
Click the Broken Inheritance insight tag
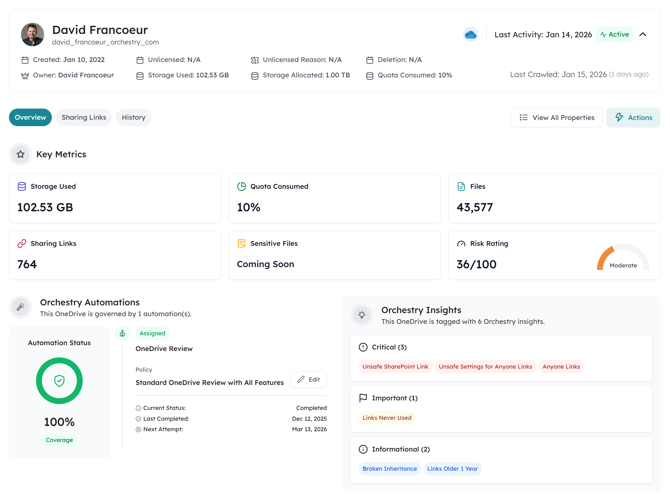pos(389,469)
